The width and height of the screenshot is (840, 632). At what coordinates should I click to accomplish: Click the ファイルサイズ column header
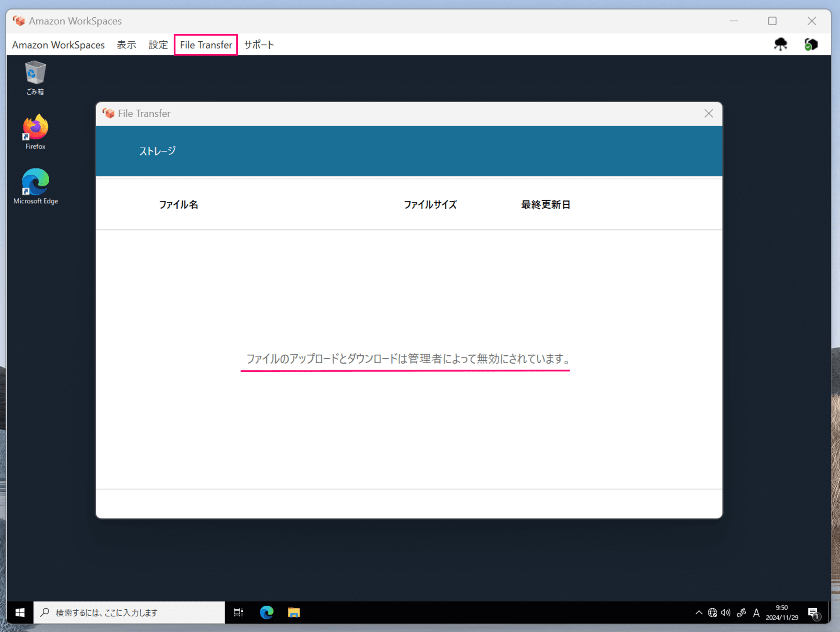(430, 205)
